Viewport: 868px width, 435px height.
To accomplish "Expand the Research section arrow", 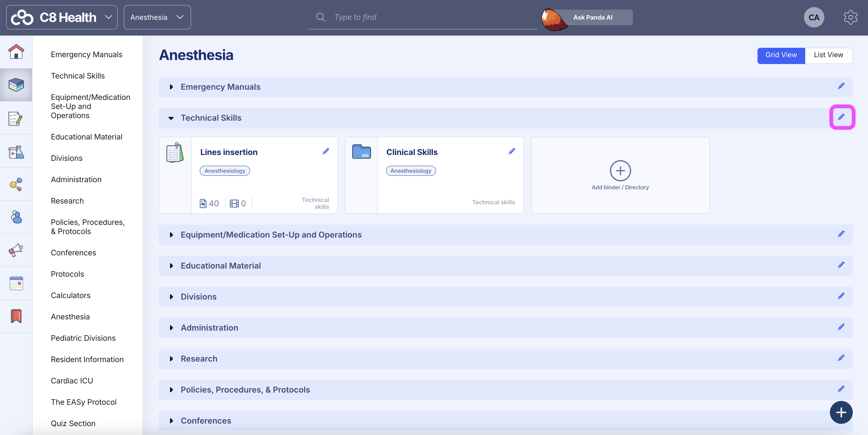I will pyautogui.click(x=171, y=359).
